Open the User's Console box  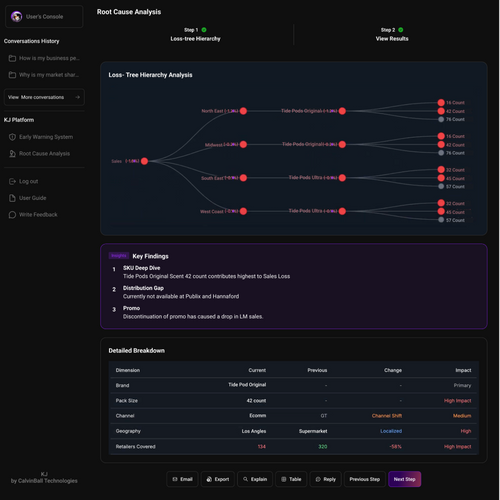pyautogui.click(x=44, y=16)
